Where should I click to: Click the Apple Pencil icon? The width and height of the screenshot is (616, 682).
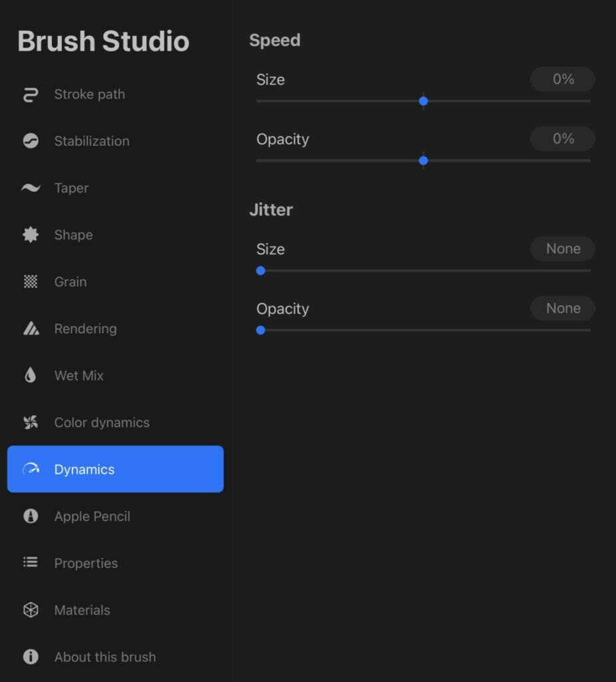click(31, 516)
